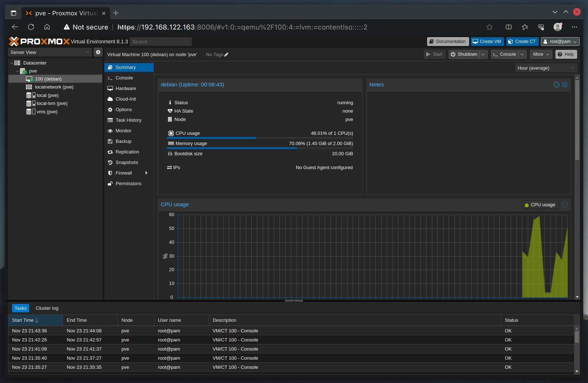The image size is (588, 383).
Task: Click Not secure warning icon
Action: pyautogui.click(x=67, y=27)
